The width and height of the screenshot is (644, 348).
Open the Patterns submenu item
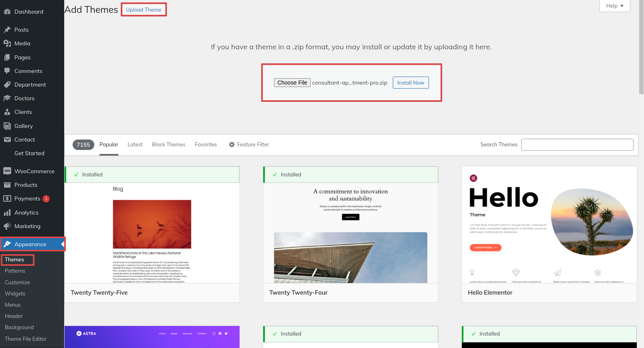coord(15,271)
